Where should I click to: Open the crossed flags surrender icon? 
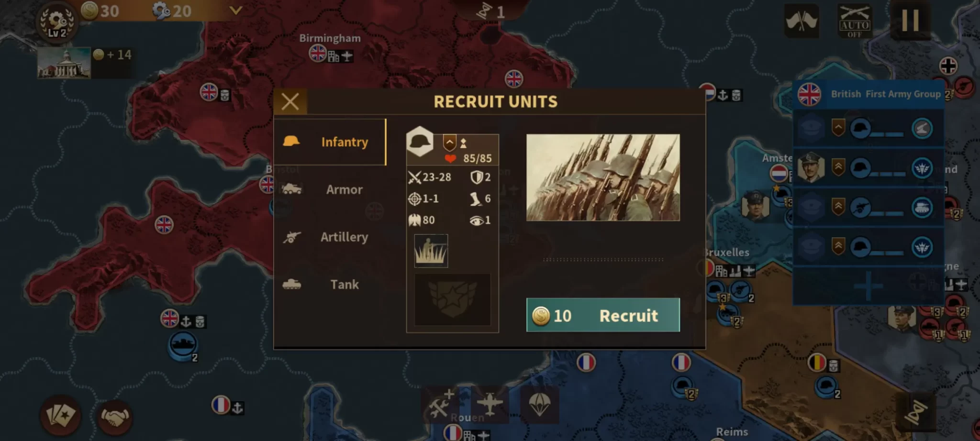[802, 22]
